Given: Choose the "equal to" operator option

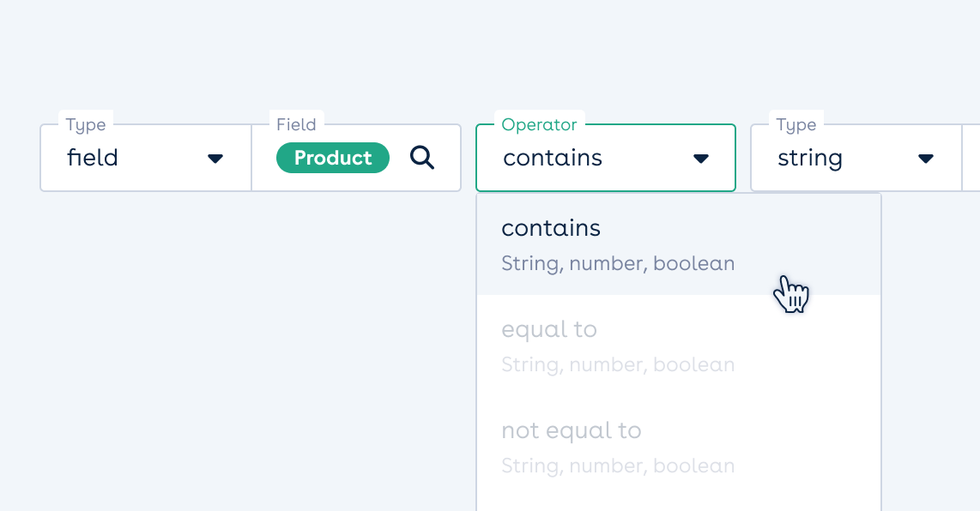Looking at the screenshot, I should tap(549, 329).
